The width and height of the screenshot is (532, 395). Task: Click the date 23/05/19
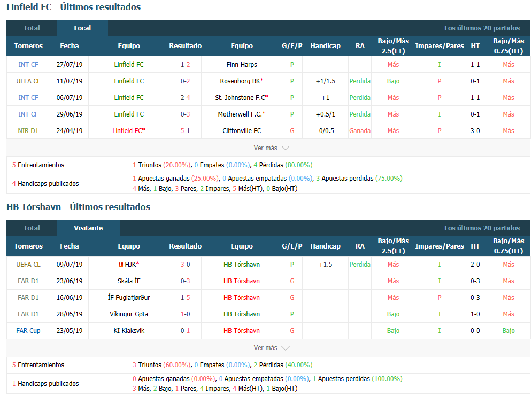[69, 331]
